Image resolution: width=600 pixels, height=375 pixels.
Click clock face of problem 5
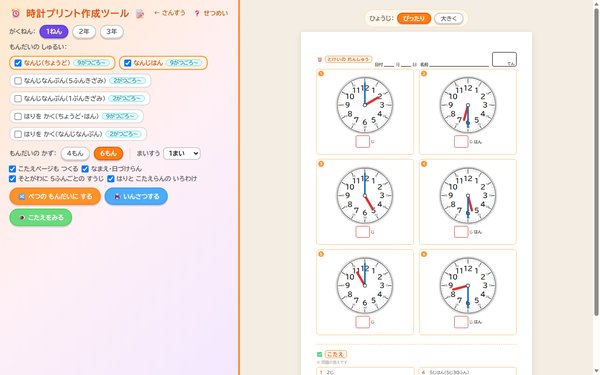(365, 285)
